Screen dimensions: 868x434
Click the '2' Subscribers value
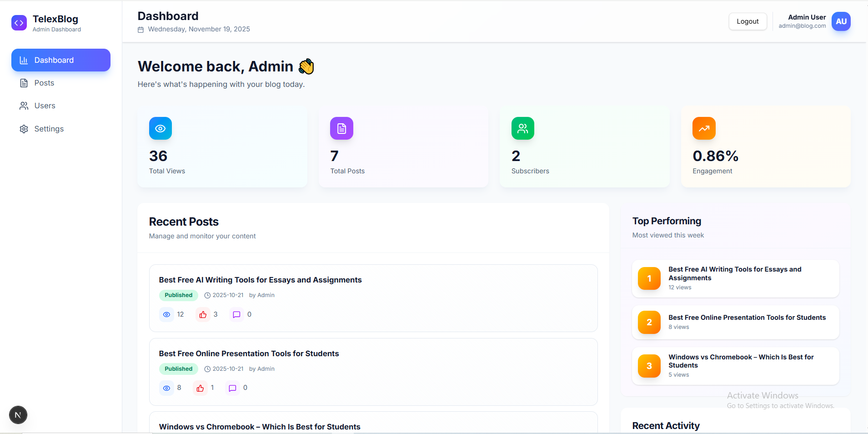pyautogui.click(x=516, y=156)
